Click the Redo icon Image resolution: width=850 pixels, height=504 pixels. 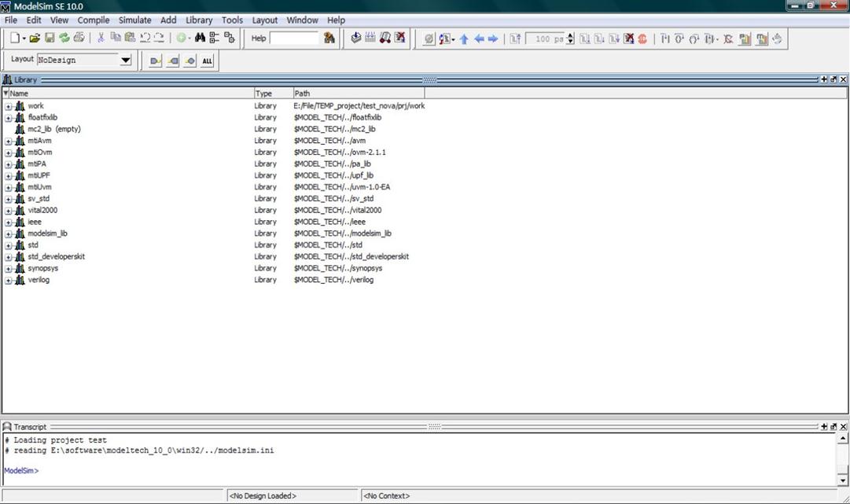pos(159,38)
